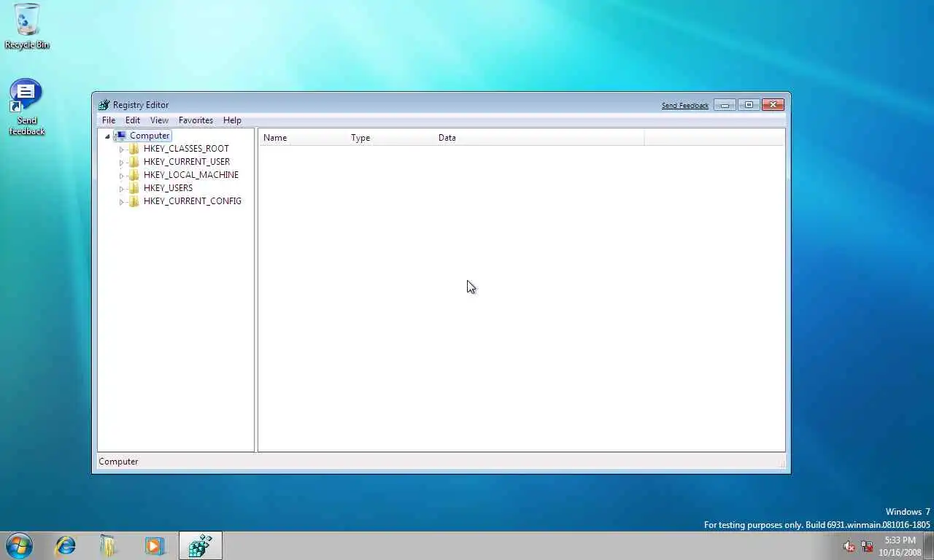Select the HKEY_USERS label

tap(168, 188)
